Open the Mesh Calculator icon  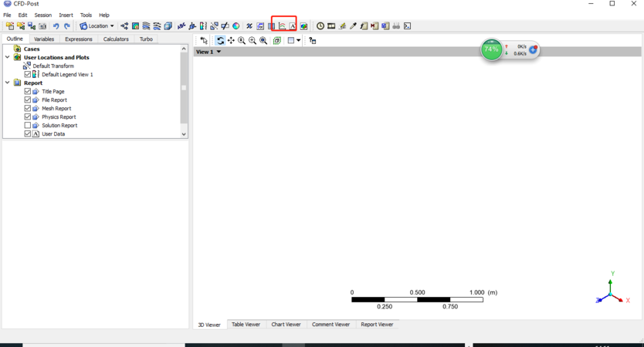(x=385, y=26)
